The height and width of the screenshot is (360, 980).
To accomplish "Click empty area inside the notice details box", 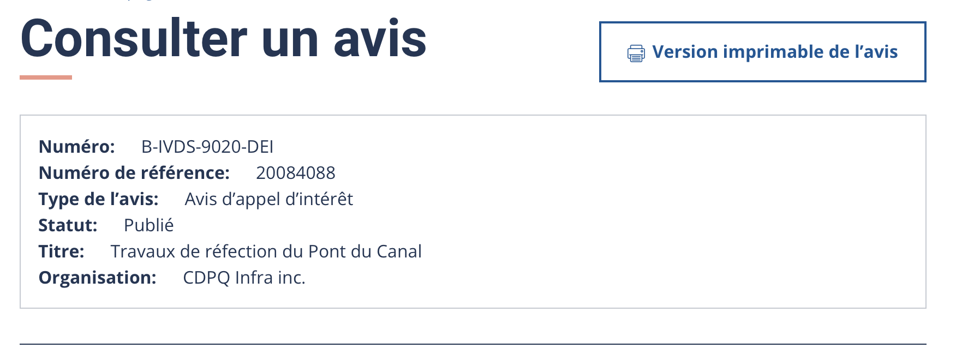I will [655, 218].
